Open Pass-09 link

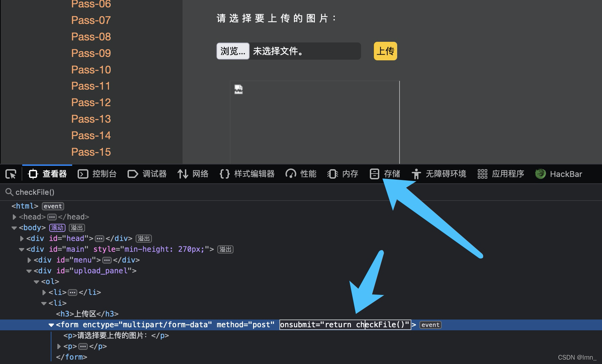pyautogui.click(x=91, y=53)
